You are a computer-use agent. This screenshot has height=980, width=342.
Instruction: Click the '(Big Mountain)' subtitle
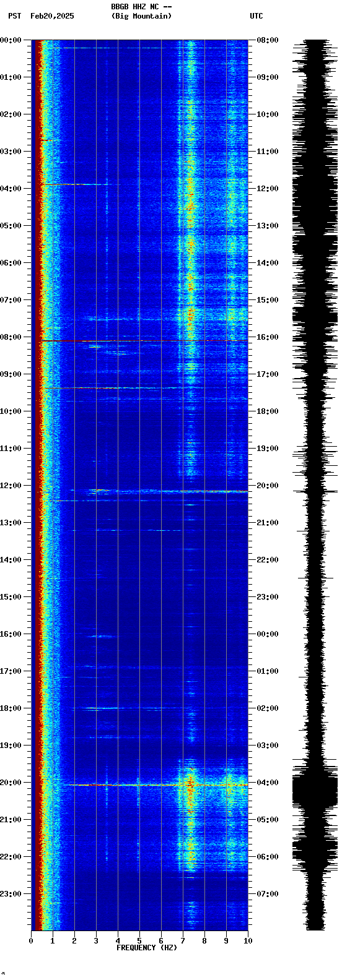(x=141, y=16)
